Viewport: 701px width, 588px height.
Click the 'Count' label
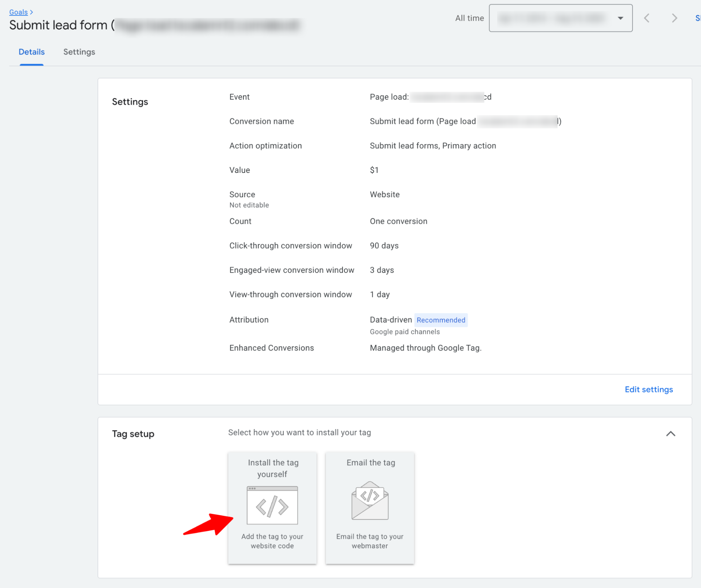point(240,221)
